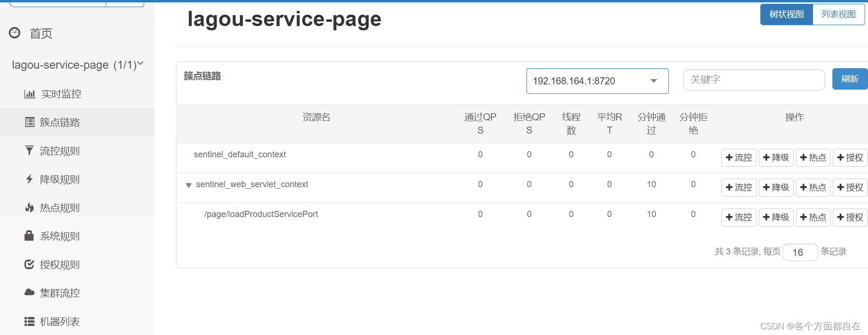Viewport: 868px width, 335px height.
Task: Click the lightning bolt icon for 降级规则
Action: click(x=29, y=179)
